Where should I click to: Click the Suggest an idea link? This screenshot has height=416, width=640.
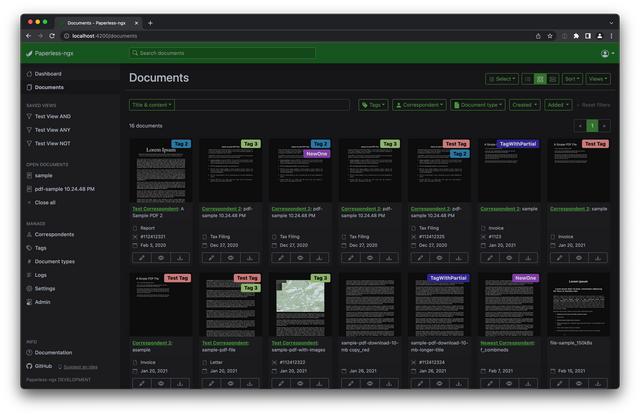click(x=80, y=367)
